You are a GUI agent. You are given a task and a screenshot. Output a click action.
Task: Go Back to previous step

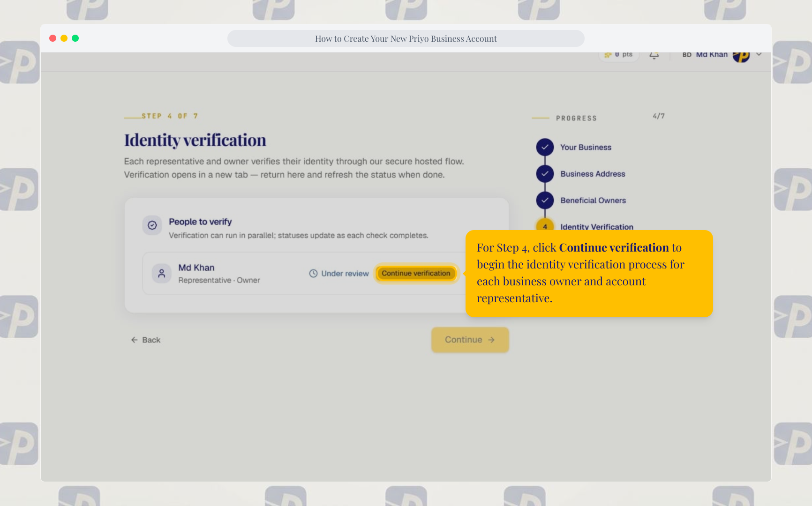(x=145, y=340)
